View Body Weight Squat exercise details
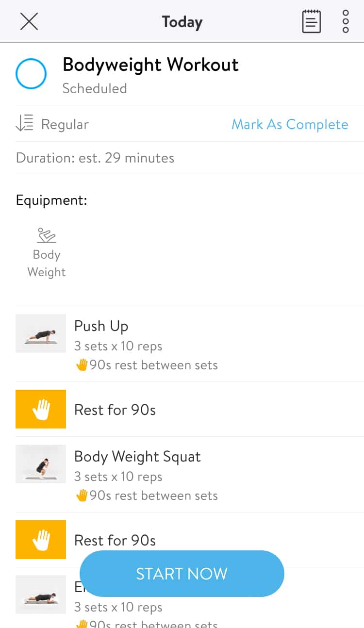Viewport: 364px width, 628px height. coord(190,475)
